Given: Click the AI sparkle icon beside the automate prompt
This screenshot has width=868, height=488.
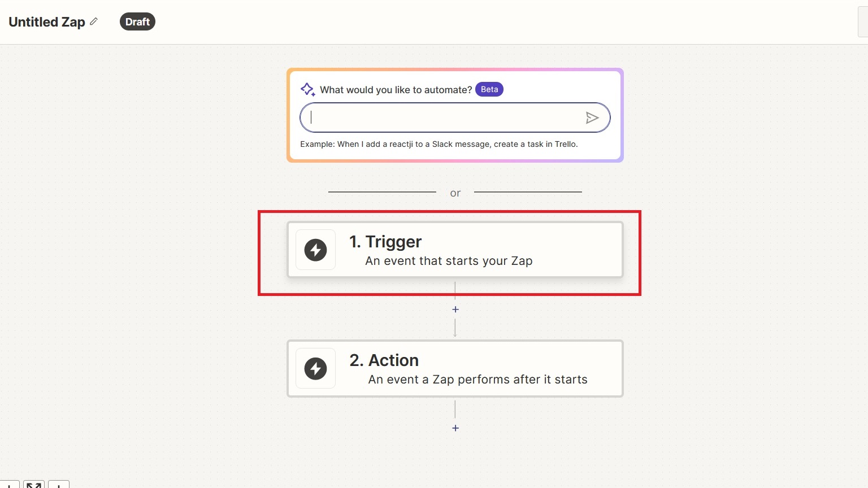Looking at the screenshot, I should pyautogui.click(x=307, y=89).
